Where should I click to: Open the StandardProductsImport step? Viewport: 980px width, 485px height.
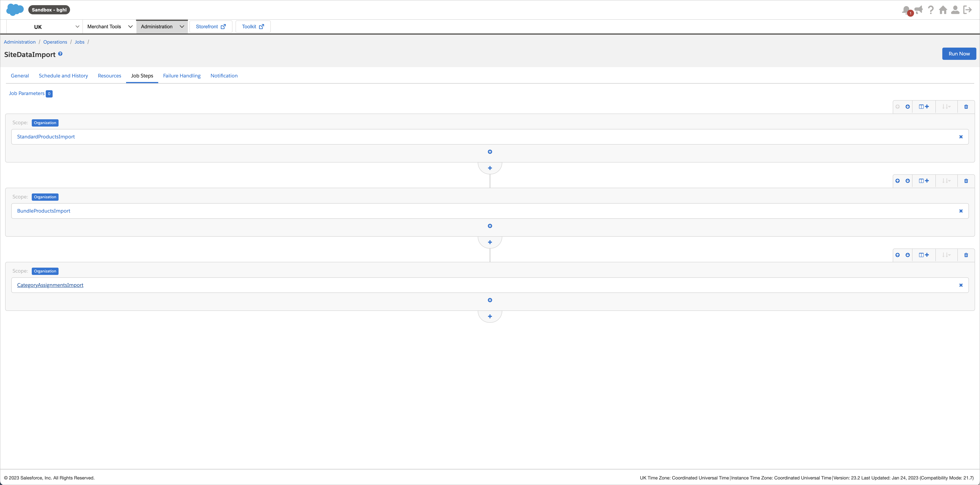pos(46,137)
